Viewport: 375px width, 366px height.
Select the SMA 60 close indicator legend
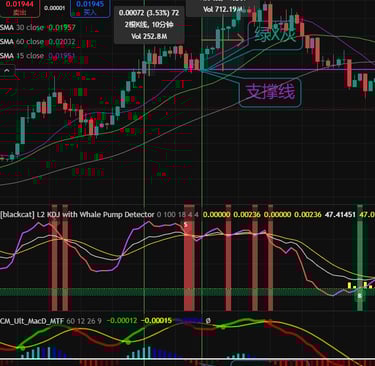[x=37, y=42]
